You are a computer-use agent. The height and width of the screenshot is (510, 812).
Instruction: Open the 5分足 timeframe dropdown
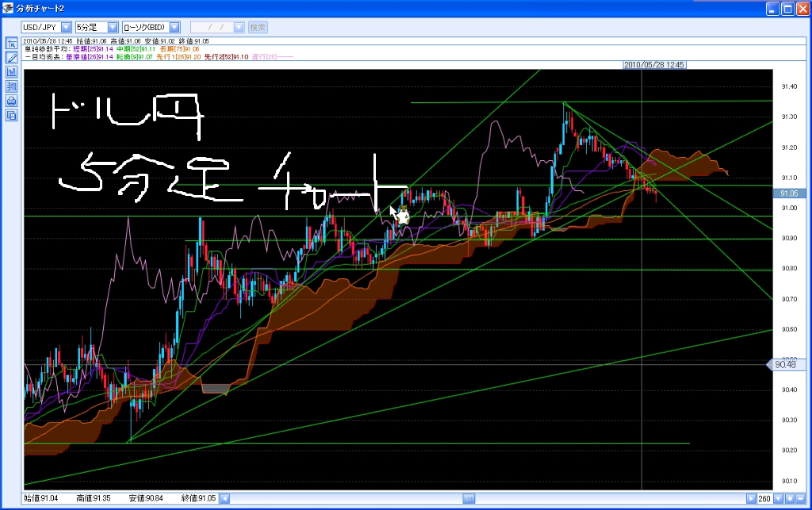[113, 27]
